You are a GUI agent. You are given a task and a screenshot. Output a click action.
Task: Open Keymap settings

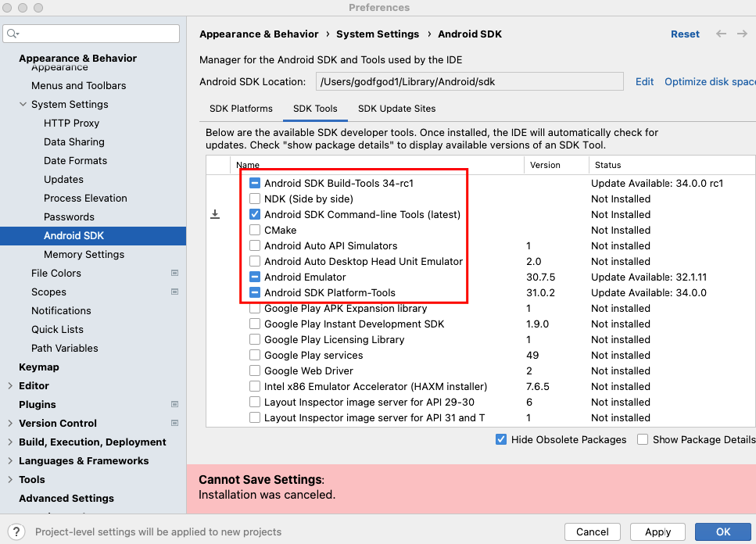(38, 367)
